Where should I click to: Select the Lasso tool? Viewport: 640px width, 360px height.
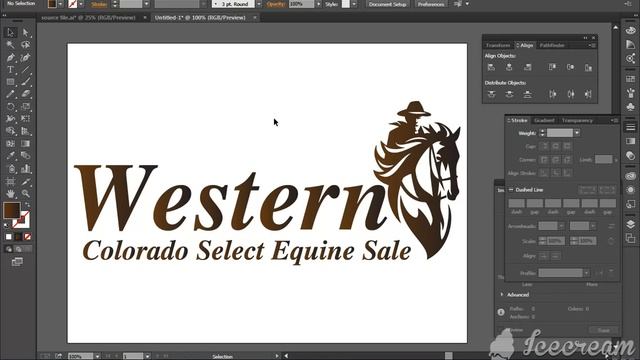(26, 44)
